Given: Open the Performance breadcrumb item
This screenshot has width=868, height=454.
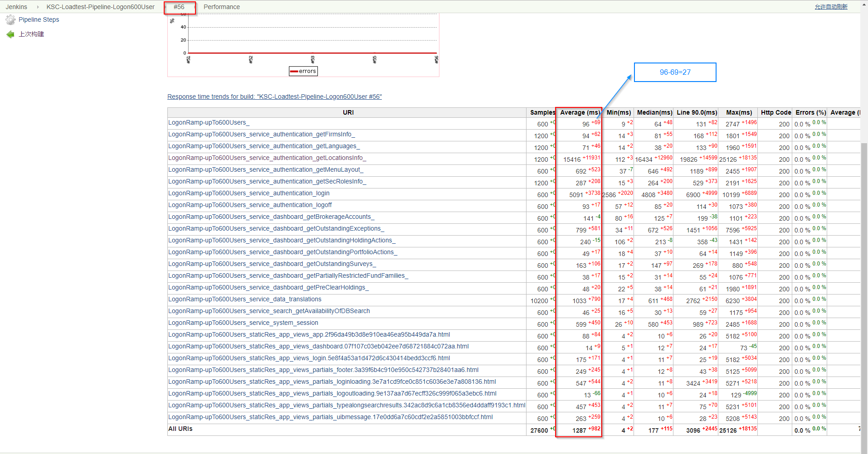Looking at the screenshot, I should tap(221, 7).
